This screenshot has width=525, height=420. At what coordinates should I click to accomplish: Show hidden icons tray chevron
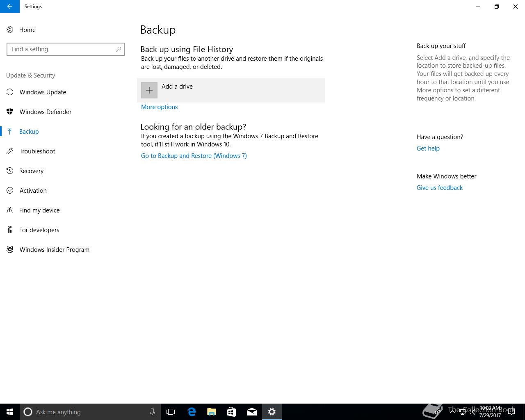pos(452,411)
